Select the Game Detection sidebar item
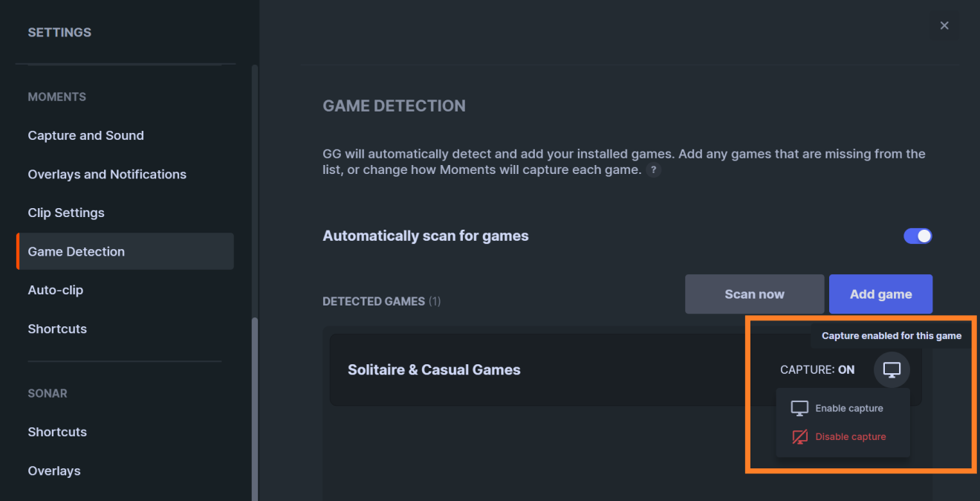 [125, 251]
